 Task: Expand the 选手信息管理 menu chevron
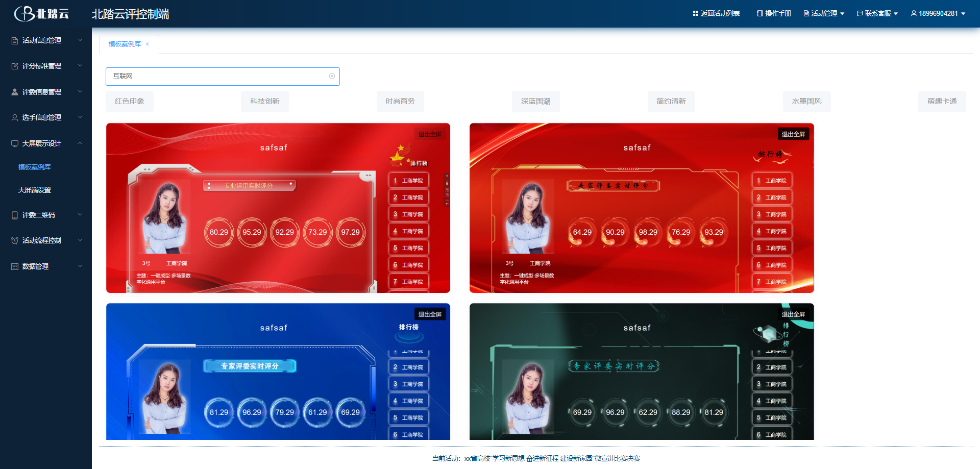point(80,117)
